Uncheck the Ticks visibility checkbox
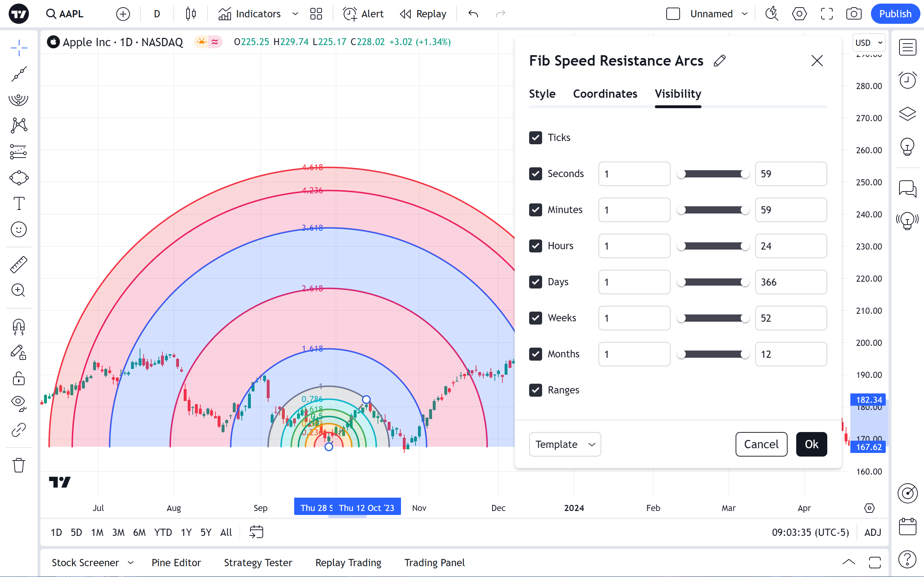The height and width of the screenshot is (577, 924). point(535,138)
